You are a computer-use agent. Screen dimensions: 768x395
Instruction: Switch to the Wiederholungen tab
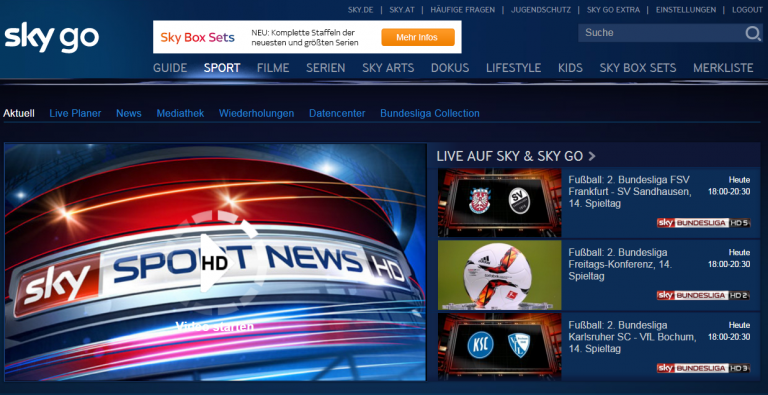(x=257, y=114)
